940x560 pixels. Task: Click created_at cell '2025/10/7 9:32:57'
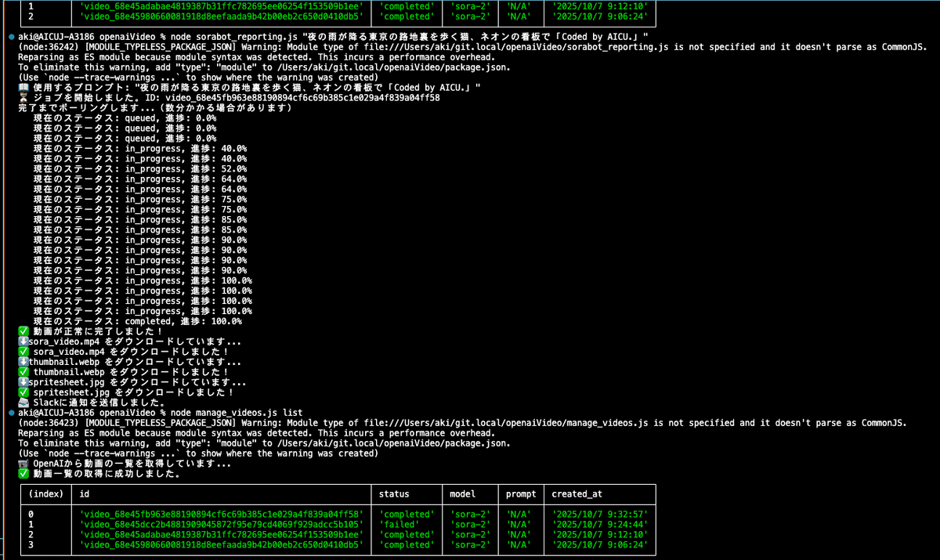click(x=600, y=514)
